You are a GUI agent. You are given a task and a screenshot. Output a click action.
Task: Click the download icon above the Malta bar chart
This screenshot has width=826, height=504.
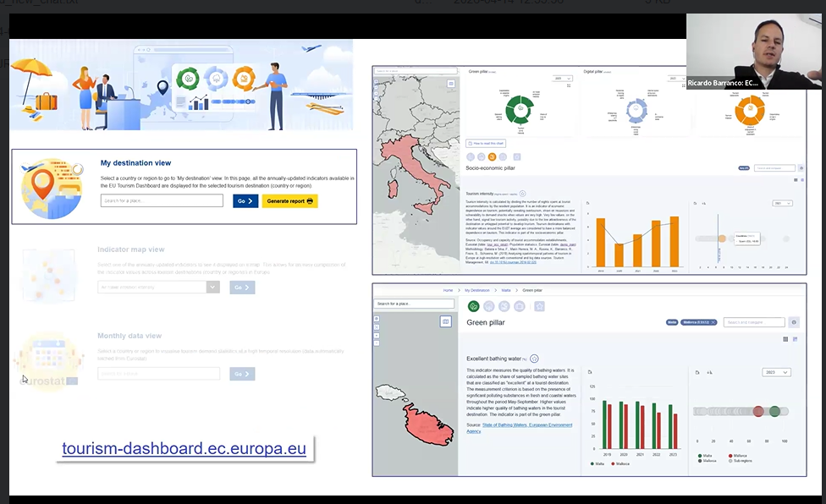coord(589,372)
